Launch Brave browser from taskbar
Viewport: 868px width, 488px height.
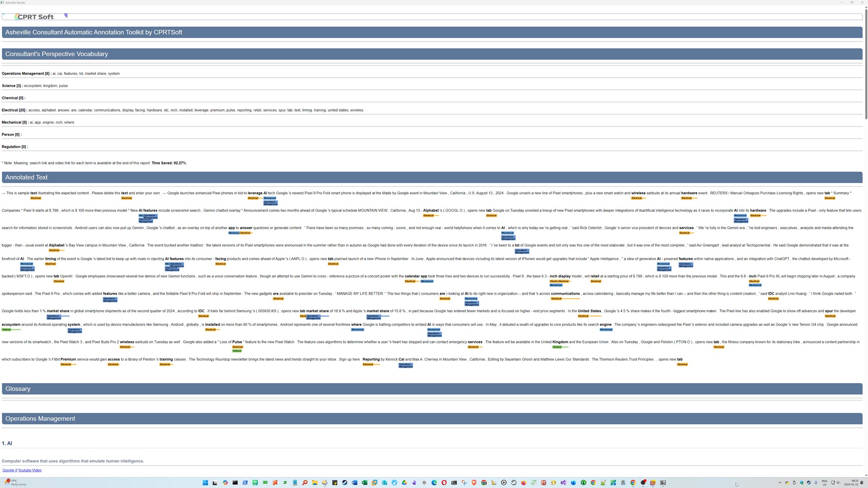(474, 483)
